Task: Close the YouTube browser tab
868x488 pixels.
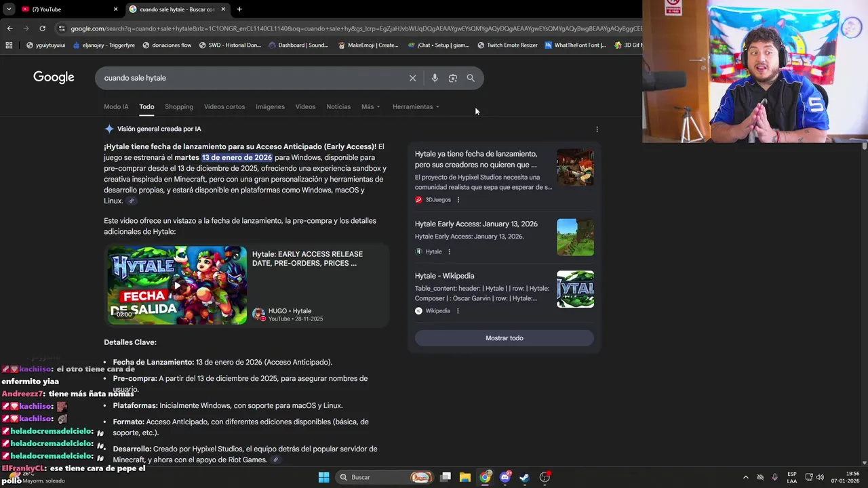Action: 115,9
